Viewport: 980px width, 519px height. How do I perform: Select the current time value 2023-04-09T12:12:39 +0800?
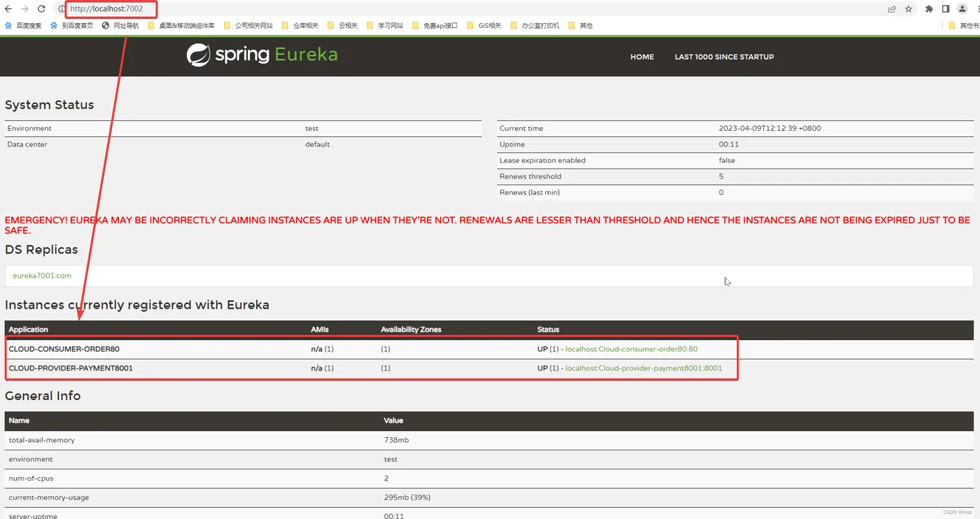769,129
